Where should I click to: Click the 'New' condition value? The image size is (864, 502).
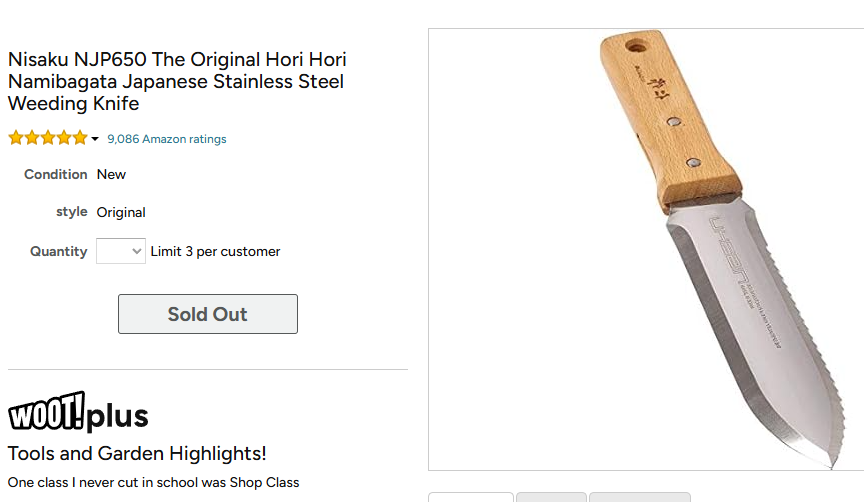click(111, 174)
